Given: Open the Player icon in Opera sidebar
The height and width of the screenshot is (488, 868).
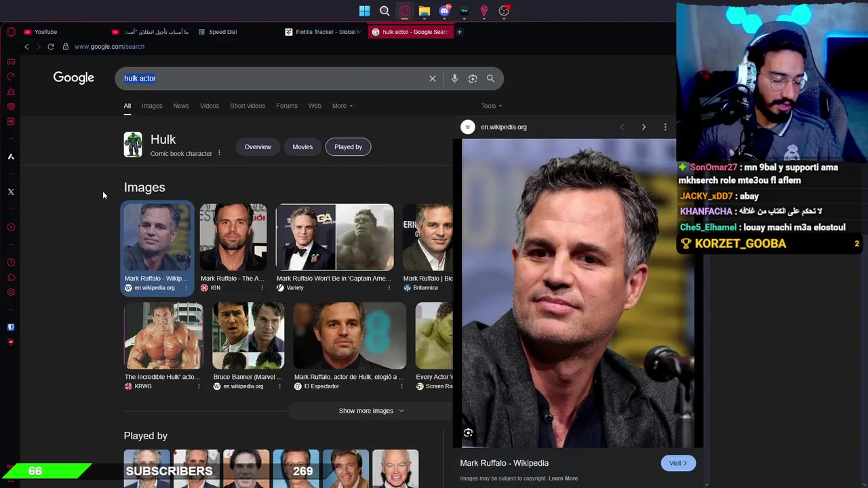Looking at the screenshot, I should coord(11,227).
